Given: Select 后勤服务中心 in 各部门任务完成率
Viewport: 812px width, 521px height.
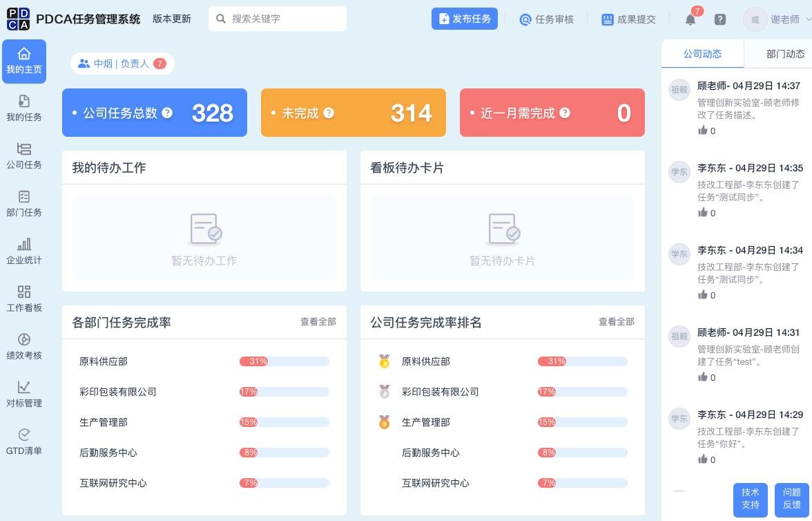Looking at the screenshot, I should click(108, 453).
